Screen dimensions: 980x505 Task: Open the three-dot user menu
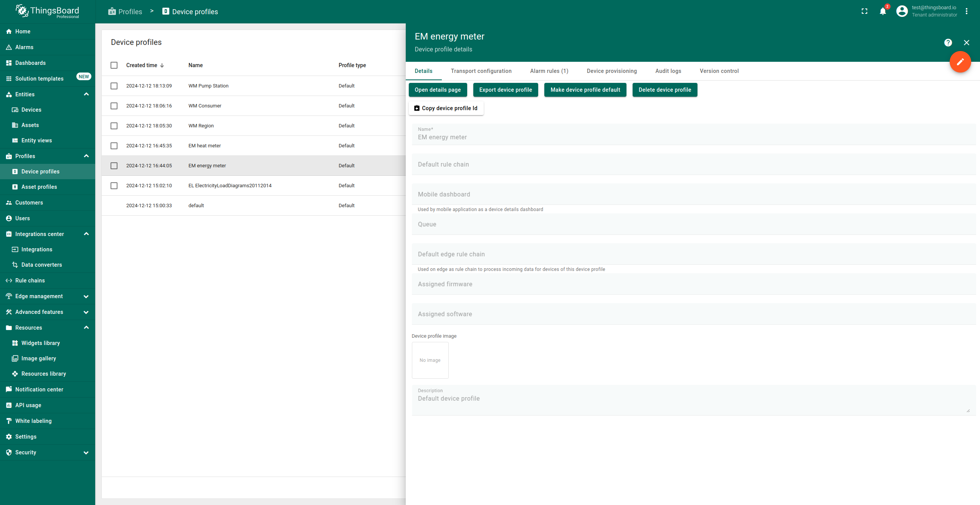[x=966, y=12]
